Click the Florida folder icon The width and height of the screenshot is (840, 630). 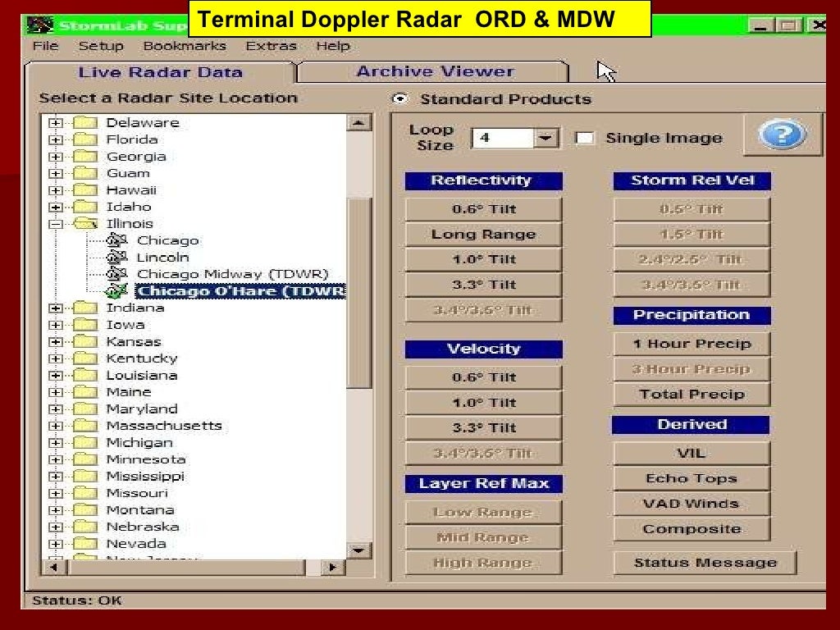pos(85,139)
